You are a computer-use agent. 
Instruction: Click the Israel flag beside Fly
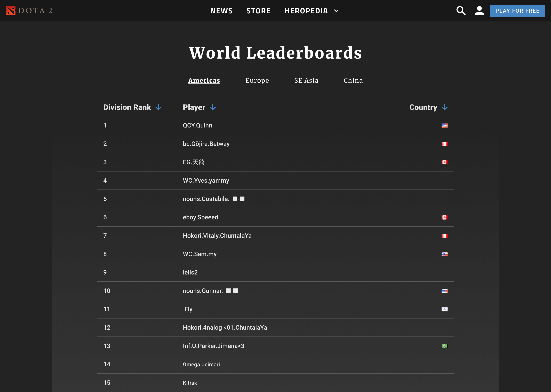point(444,309)
